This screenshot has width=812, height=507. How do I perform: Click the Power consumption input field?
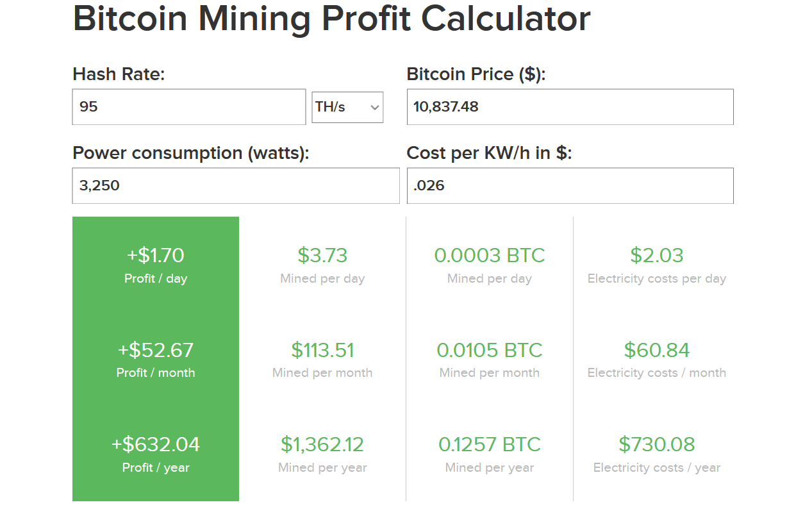(x=235, y=185)
